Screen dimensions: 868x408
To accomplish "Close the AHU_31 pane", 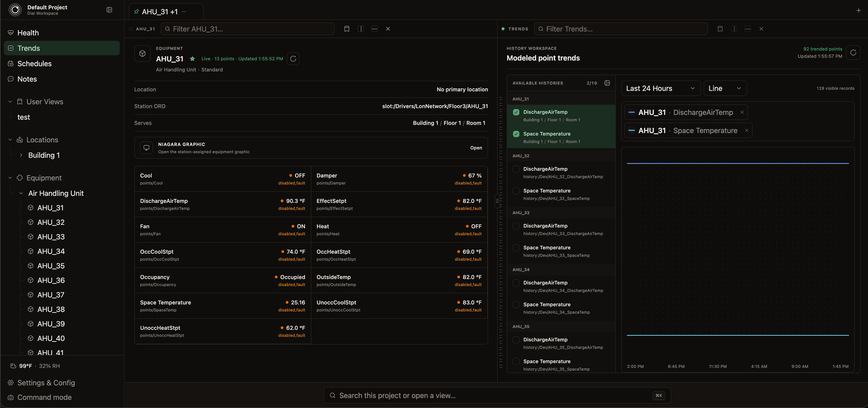I will [x=388, y=29].
